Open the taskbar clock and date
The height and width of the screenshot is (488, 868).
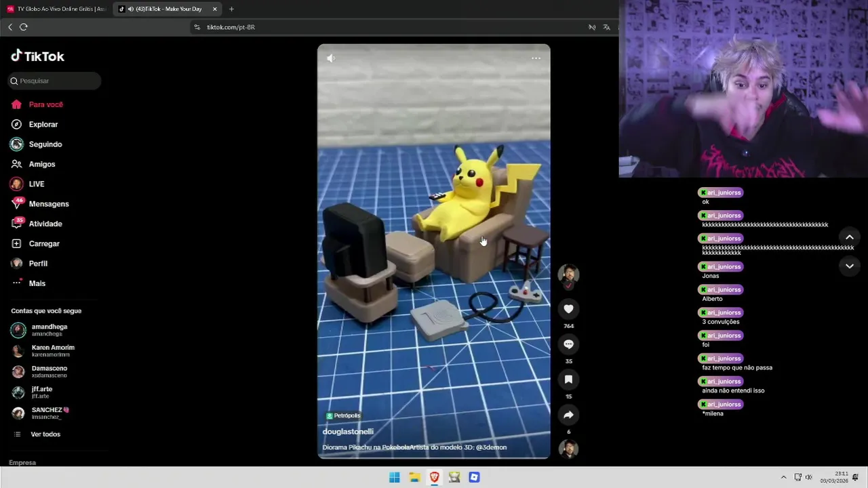pyautogui.click(x=834, y=477)
